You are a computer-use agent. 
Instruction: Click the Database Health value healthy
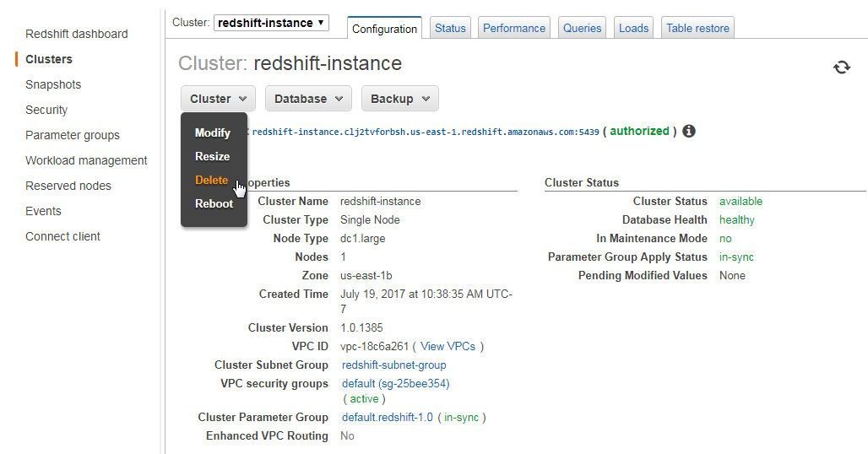(737, 220)
